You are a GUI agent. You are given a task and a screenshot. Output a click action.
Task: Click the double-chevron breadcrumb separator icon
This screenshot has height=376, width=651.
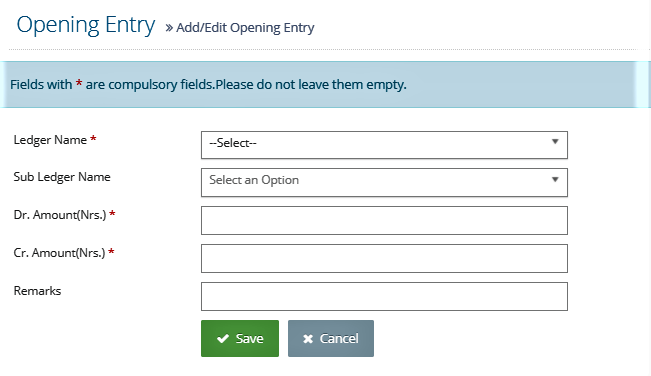169,28
